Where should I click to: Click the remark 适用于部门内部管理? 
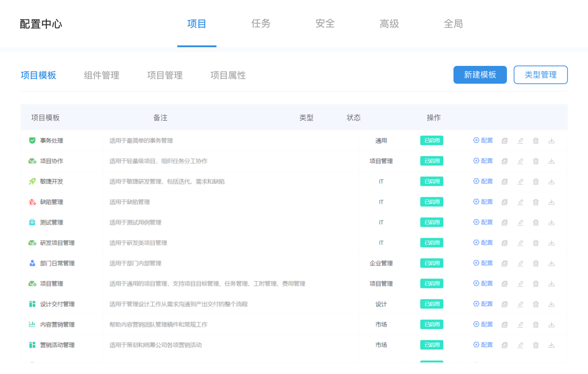(135, 264)
